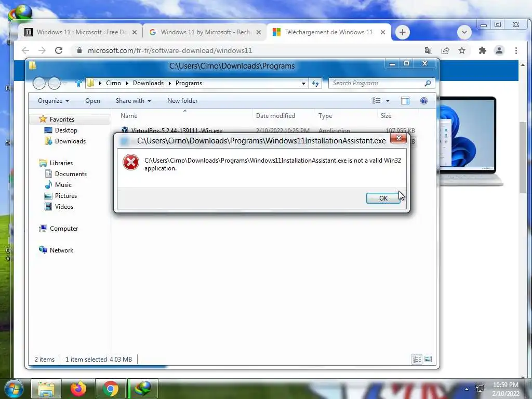Viewport: 532px width, 399px height.
Task: Click the taskbar clock
Action: (x=506, y=389)
